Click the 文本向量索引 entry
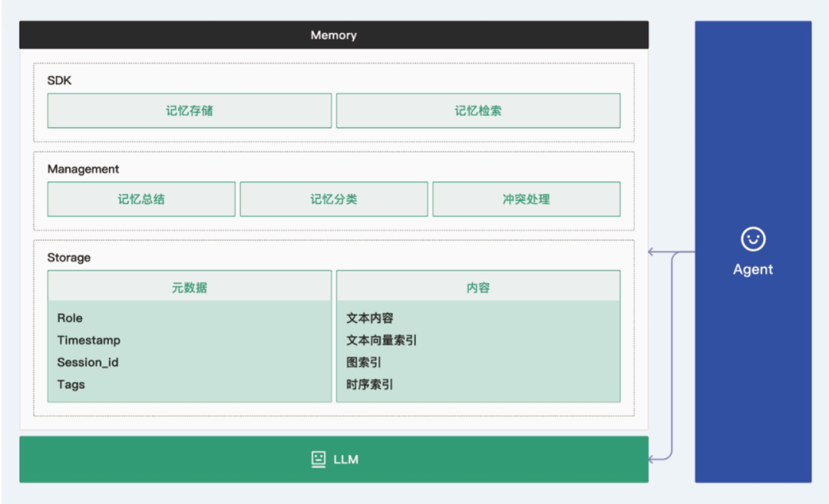Screen dimensions: 829x504 [x=381, y=341]
